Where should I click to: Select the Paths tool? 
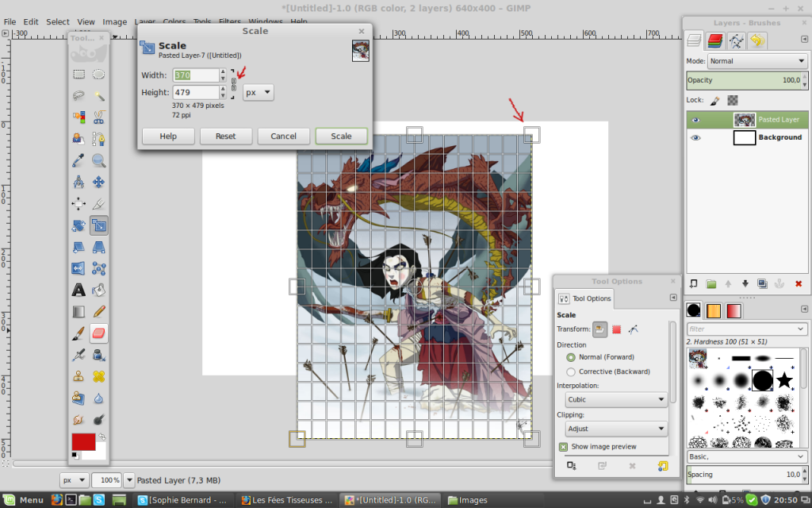point(98,139)
